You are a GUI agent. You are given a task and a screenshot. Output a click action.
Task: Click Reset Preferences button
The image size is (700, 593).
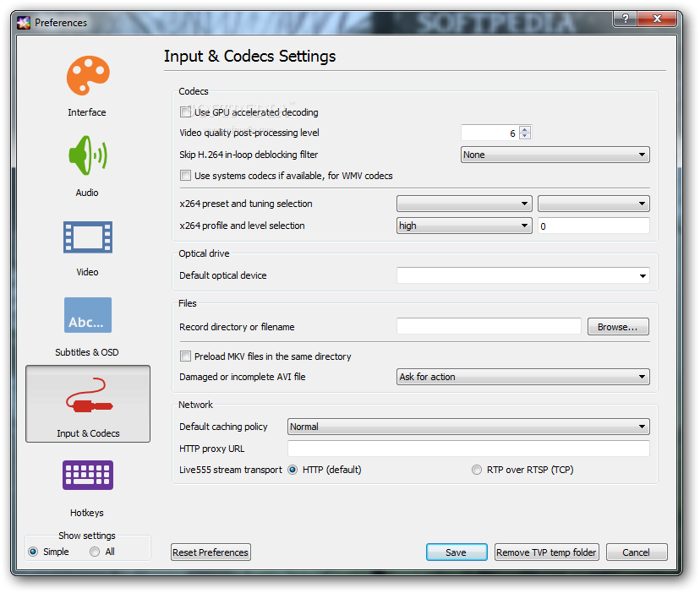[211, 552]
